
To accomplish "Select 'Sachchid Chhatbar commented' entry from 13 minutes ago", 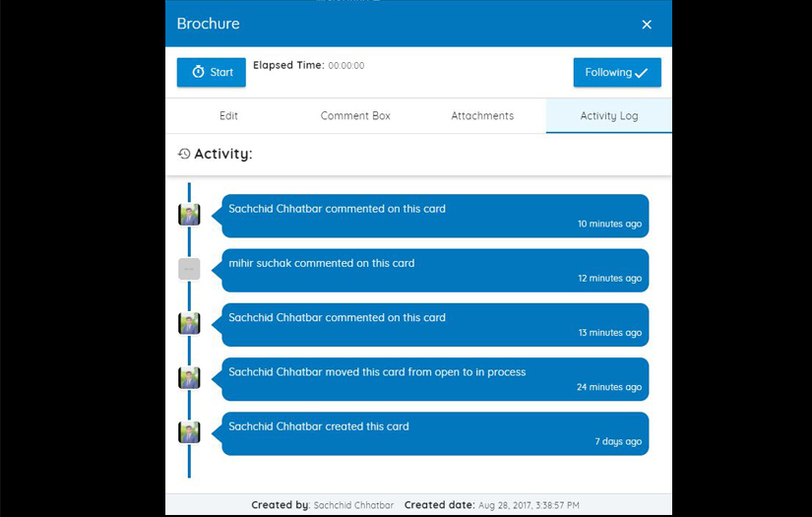I will pos(435,325).
